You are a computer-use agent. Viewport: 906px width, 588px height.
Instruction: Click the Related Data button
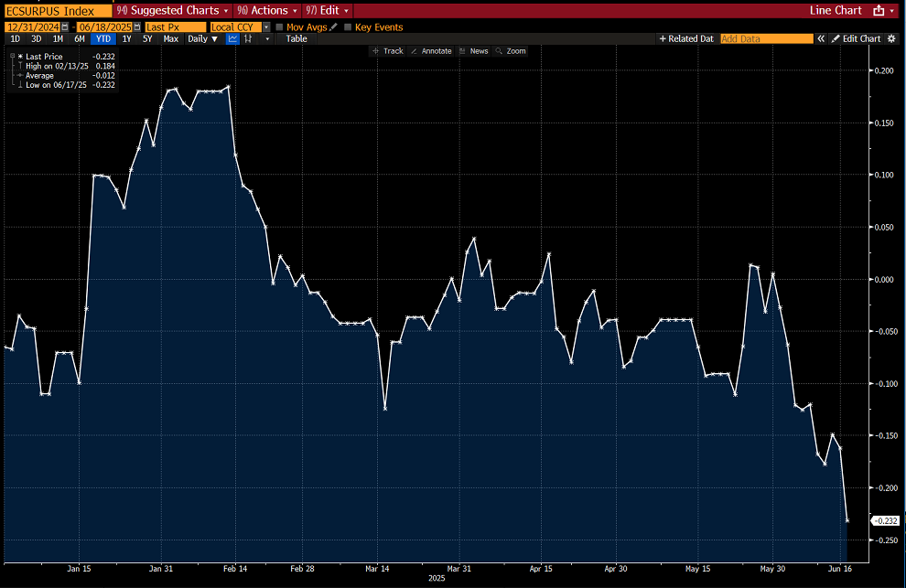point(686,38)
